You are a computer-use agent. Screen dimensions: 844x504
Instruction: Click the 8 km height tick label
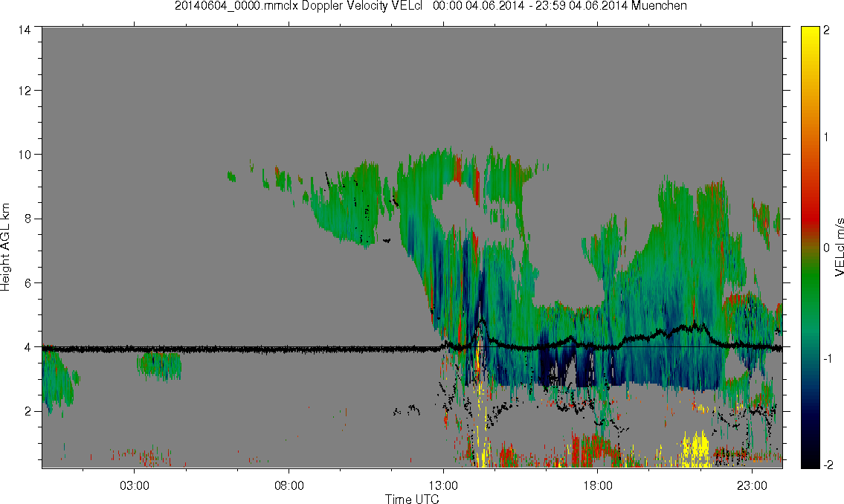tap(28, 219)
